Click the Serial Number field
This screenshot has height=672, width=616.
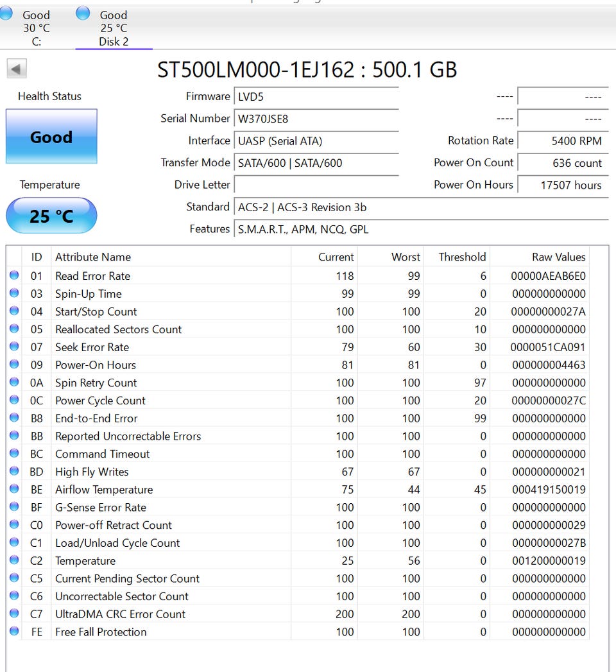[316, 119]
